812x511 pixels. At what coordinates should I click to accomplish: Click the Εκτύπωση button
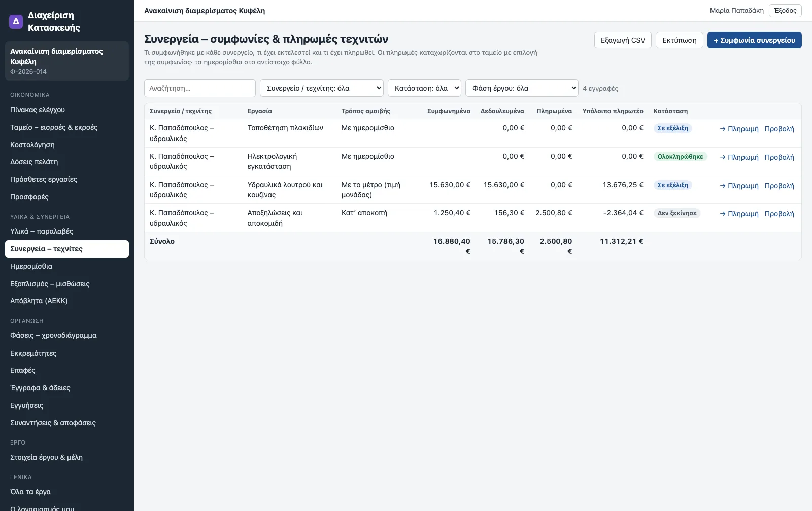(680, 40)
